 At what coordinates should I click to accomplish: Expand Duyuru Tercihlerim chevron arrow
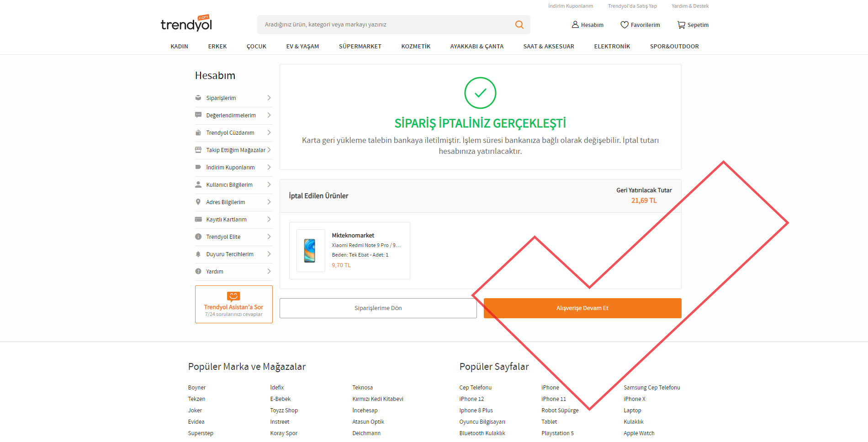click(269, 254)
